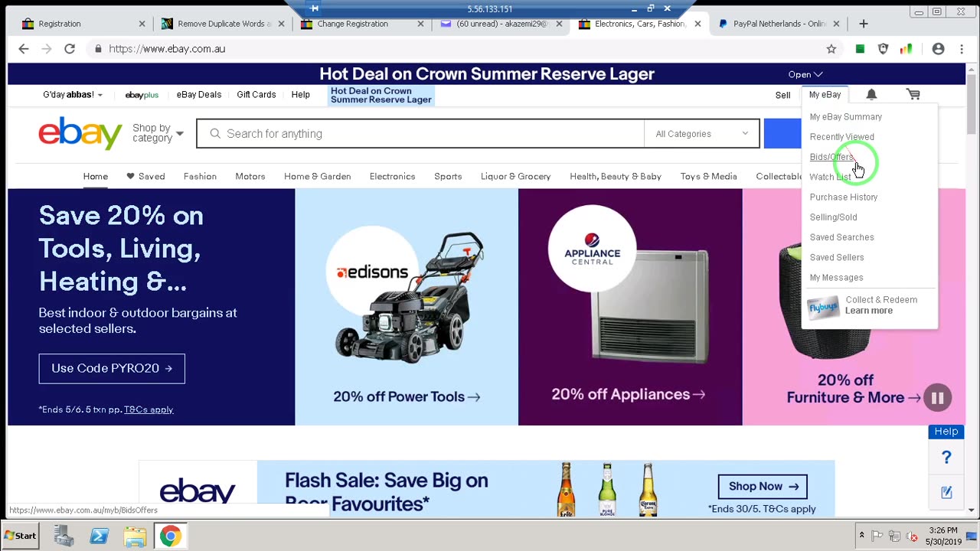Select Purchase History in the menu
980x551 pixels.
[x=843, y=197]
